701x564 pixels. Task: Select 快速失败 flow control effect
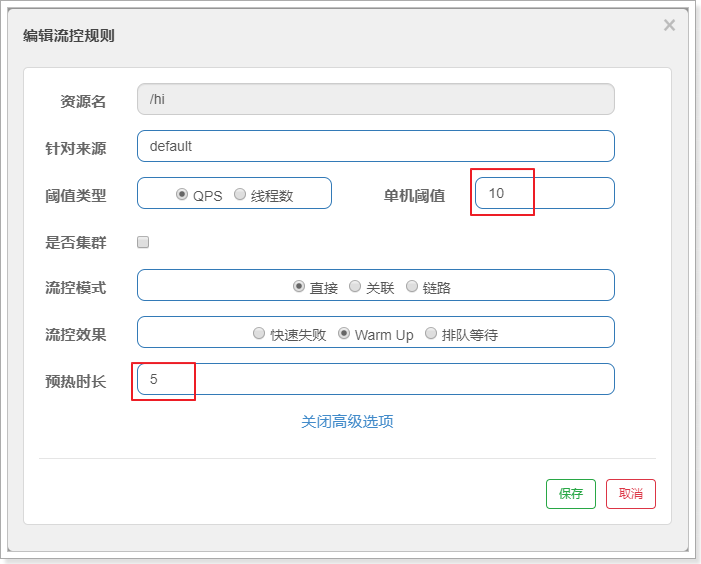point(260,334)
